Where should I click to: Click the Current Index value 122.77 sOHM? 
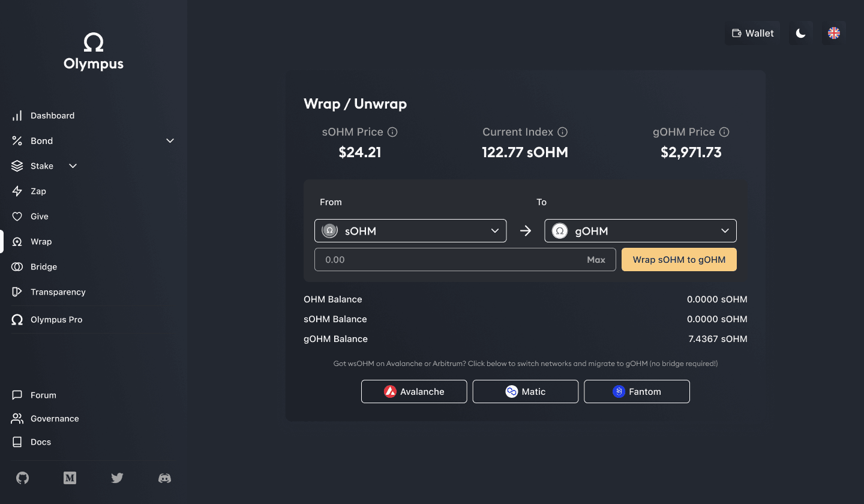point(525,152)
